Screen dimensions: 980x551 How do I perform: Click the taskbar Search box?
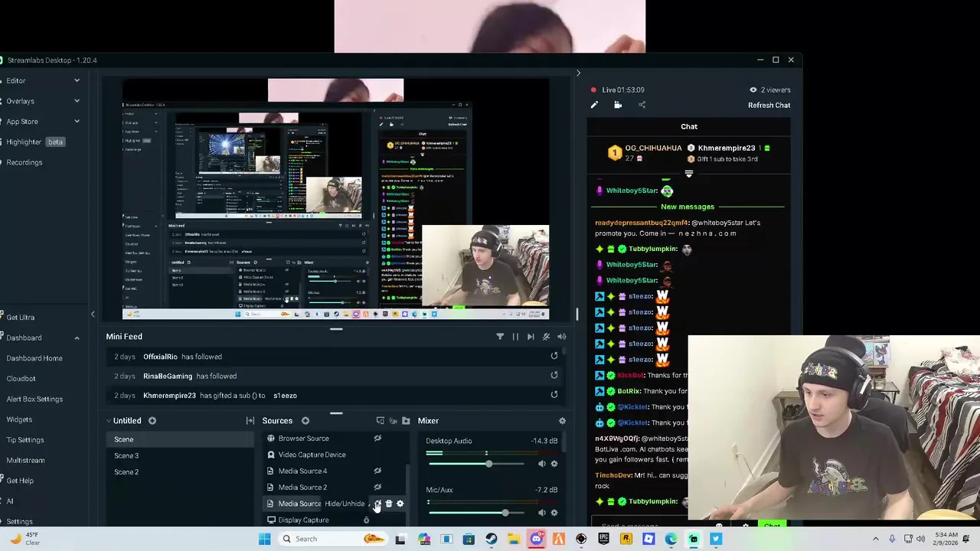(333, 539)
